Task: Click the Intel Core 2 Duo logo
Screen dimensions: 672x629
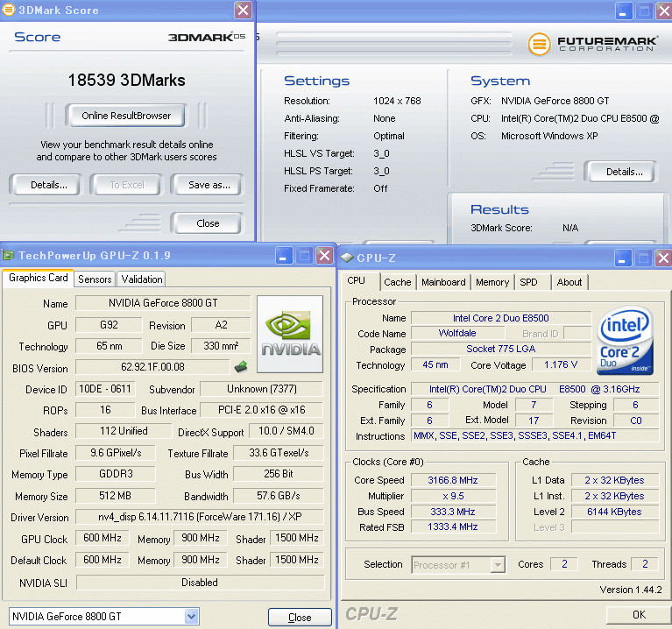Action: (x=625, y=340)
